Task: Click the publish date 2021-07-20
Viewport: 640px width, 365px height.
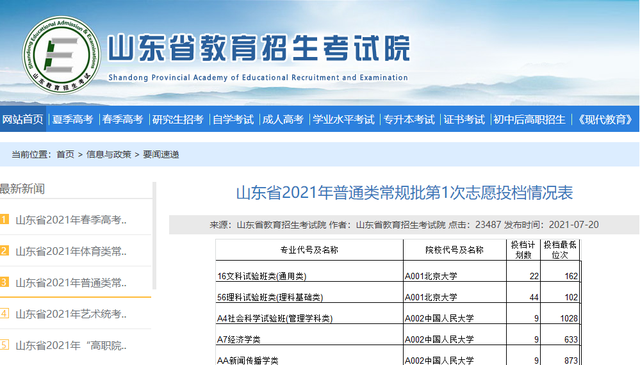Action: pyautogui.click(x=573, y=225)
